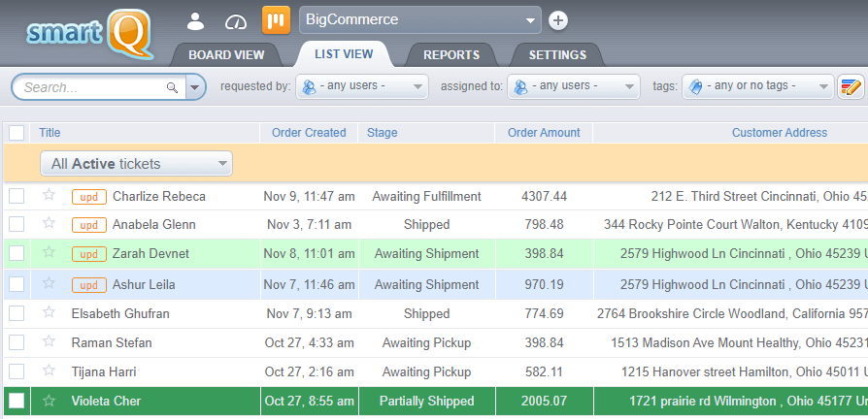Star the Raman Stefan ticket

pyautogui.click(x=50, y=341)
